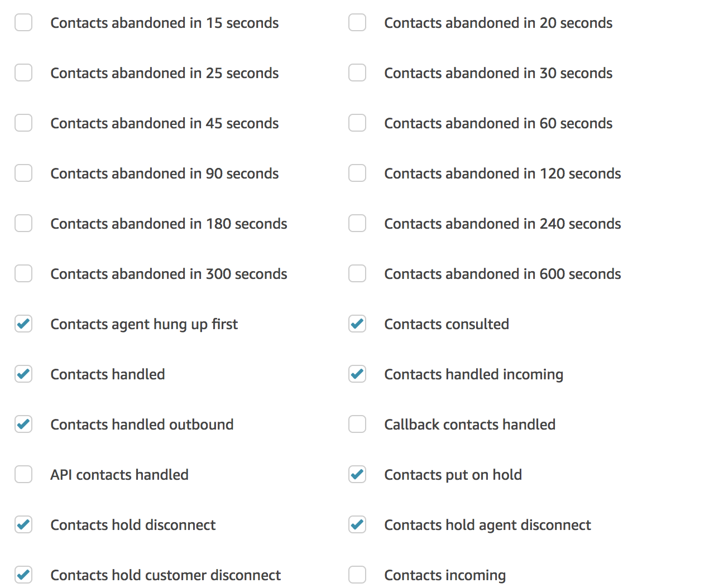Screen dimensions: 719x588
Task: Tick Contacts abandoned in 300 seconds box
Action: pyautogui.click(x=23, y=274)
